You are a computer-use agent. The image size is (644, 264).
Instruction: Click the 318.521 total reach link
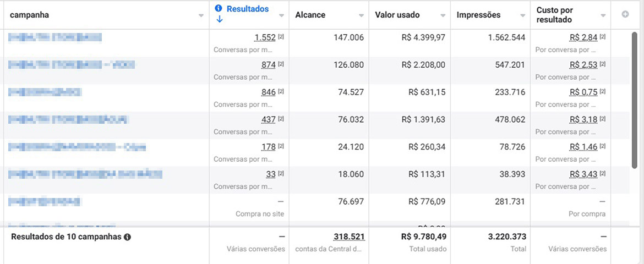tap(348, 237)
